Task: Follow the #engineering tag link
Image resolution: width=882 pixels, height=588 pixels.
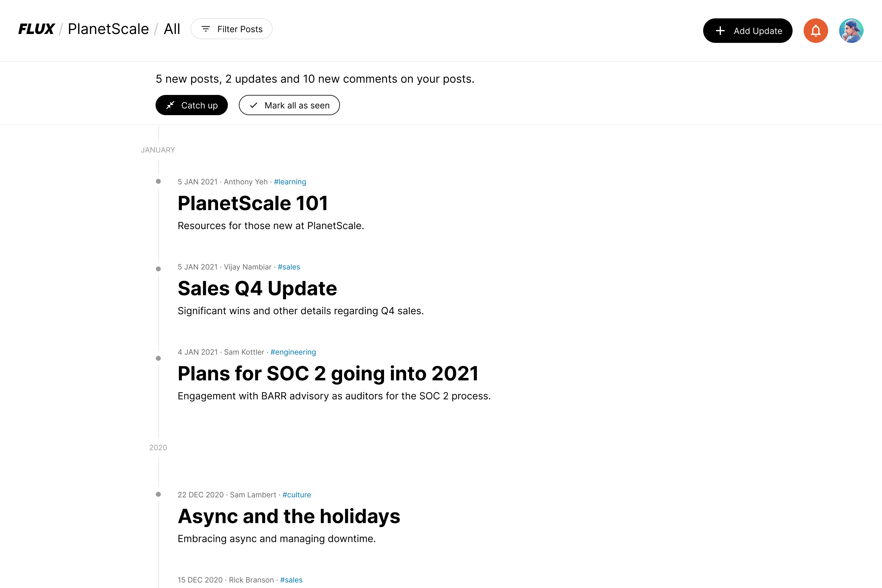Action: (x=293, y=352)
